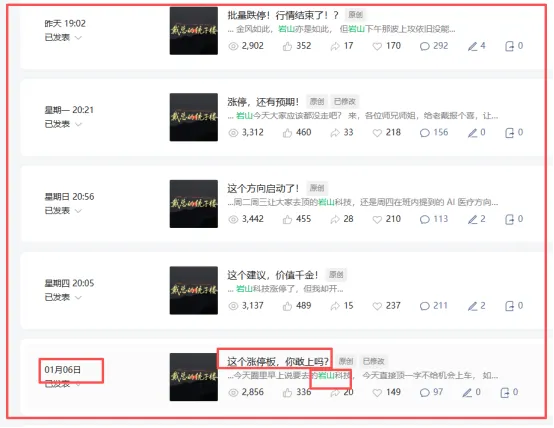Expand 已发表 chevron under 星期日 20:56
The width and height of the screenshot is (554, 428).
[x=78, y=211]
